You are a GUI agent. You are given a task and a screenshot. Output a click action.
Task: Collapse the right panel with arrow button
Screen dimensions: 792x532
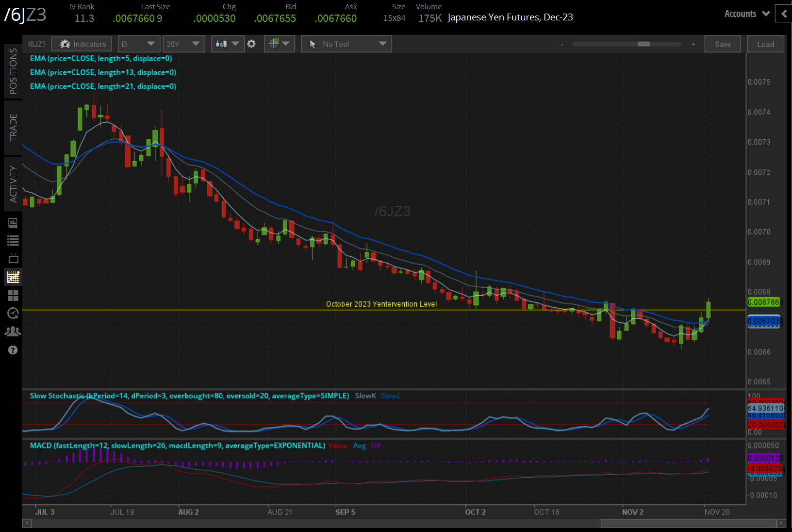point(784,14)
